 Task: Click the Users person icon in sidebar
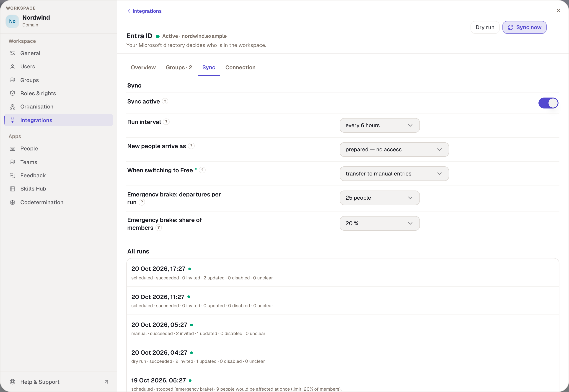click(13, 67)
